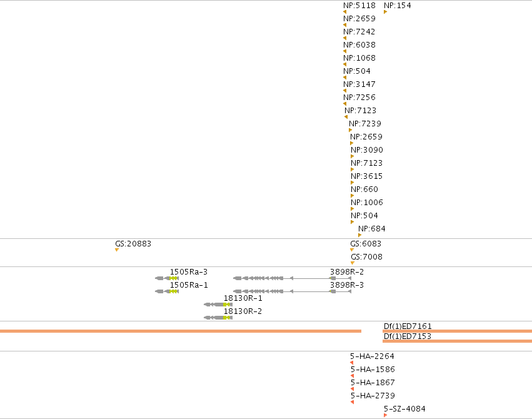Click the triangle marker under GS:20883
Viewport: 532px width, 419px height.
click(x=117, y=250)
